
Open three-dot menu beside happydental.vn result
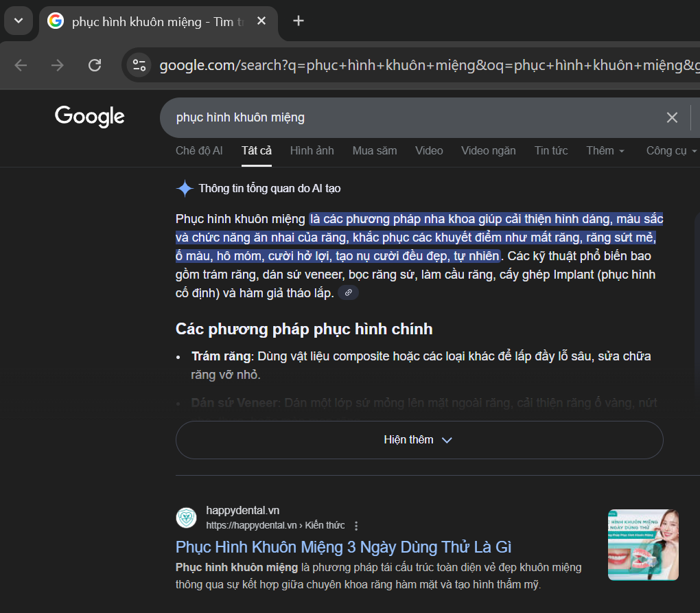pyautogui.click(x=356, y=526)
